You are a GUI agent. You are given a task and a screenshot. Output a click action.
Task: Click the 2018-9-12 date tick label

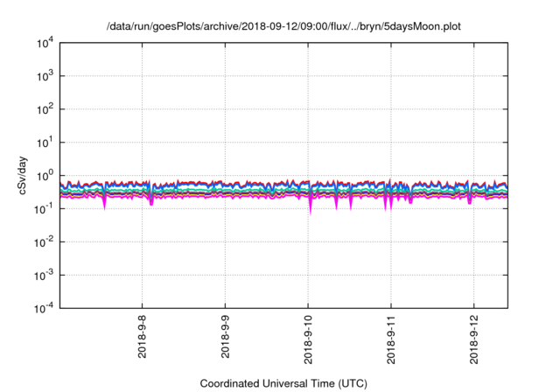click(474, 339)
